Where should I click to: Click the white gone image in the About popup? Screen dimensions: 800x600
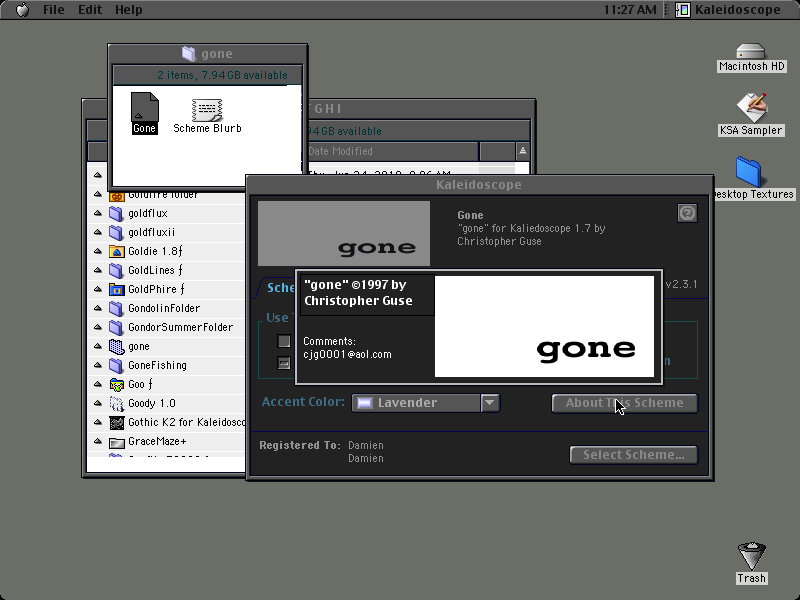point(544,327)
